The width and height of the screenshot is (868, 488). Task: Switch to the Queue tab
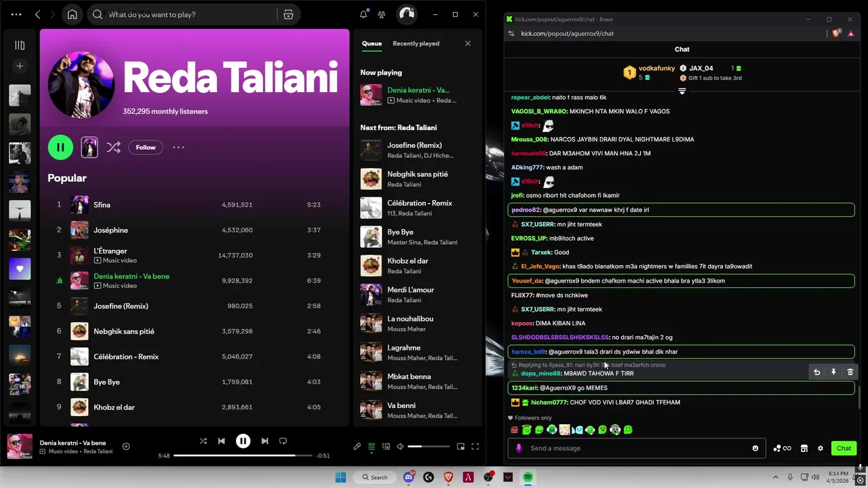click(x=372, y=43)
